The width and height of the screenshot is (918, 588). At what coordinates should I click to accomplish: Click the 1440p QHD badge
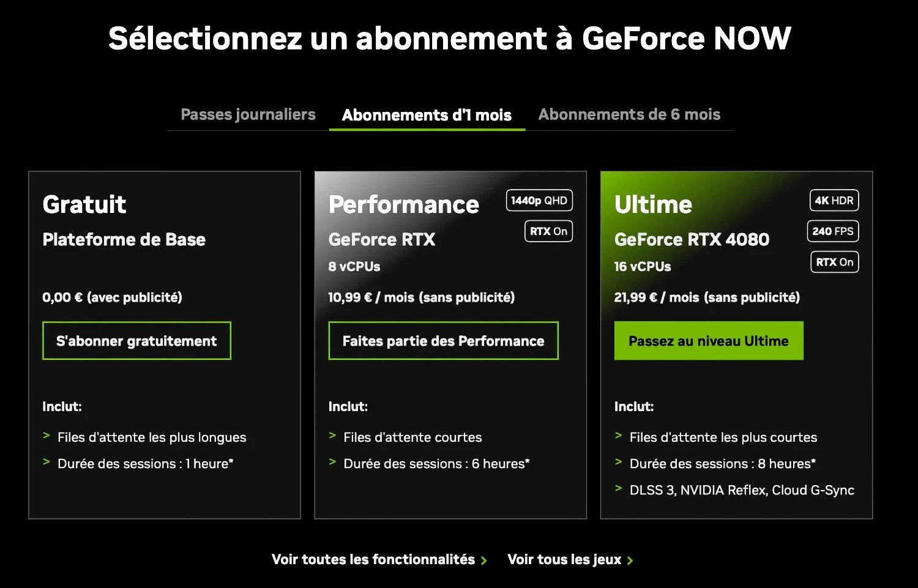coord(539,201)
